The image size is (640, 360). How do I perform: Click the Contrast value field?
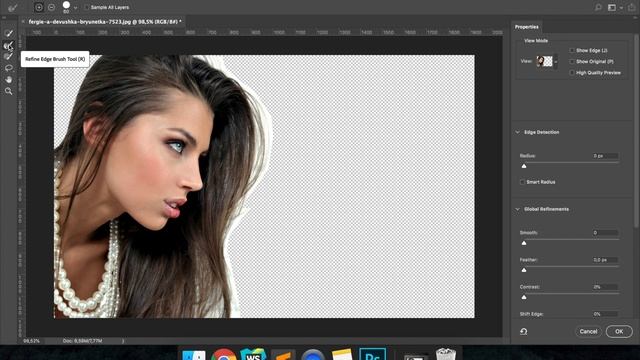pos(605,287)
